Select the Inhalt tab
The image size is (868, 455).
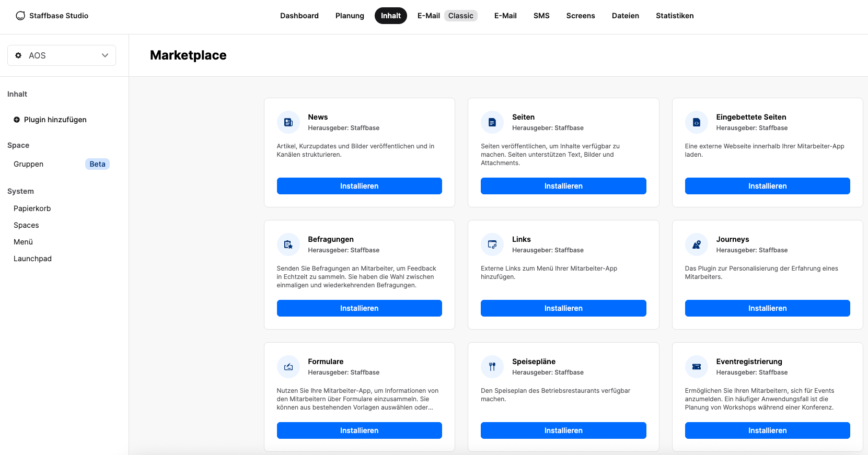coord(391,16)
